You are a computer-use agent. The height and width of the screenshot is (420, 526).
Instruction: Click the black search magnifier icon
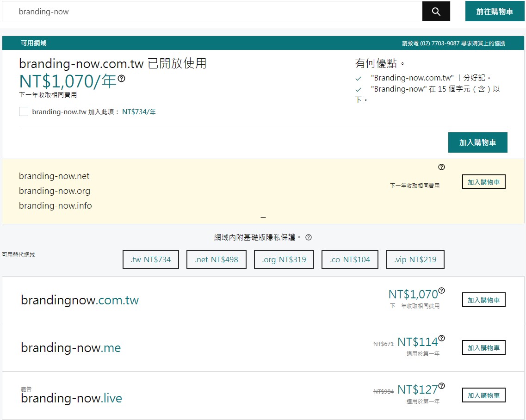tap(435, 11)
